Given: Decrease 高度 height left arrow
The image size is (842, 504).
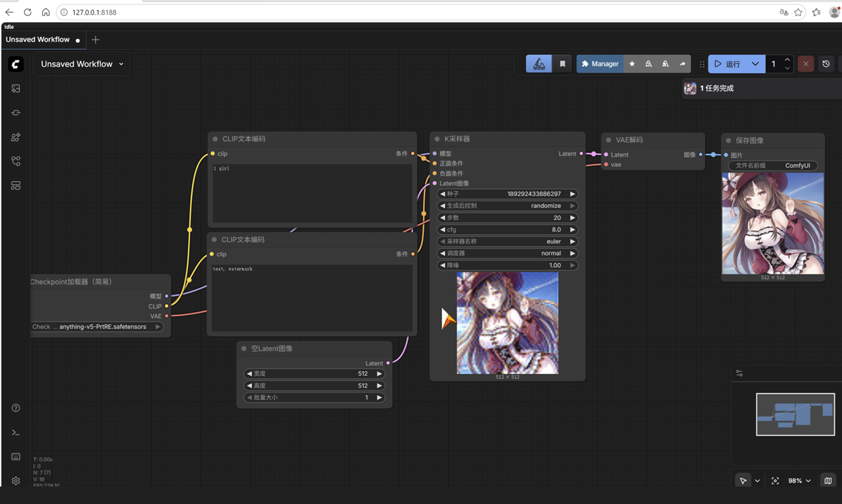Looking at the screenshot, I should click(249, 386).
